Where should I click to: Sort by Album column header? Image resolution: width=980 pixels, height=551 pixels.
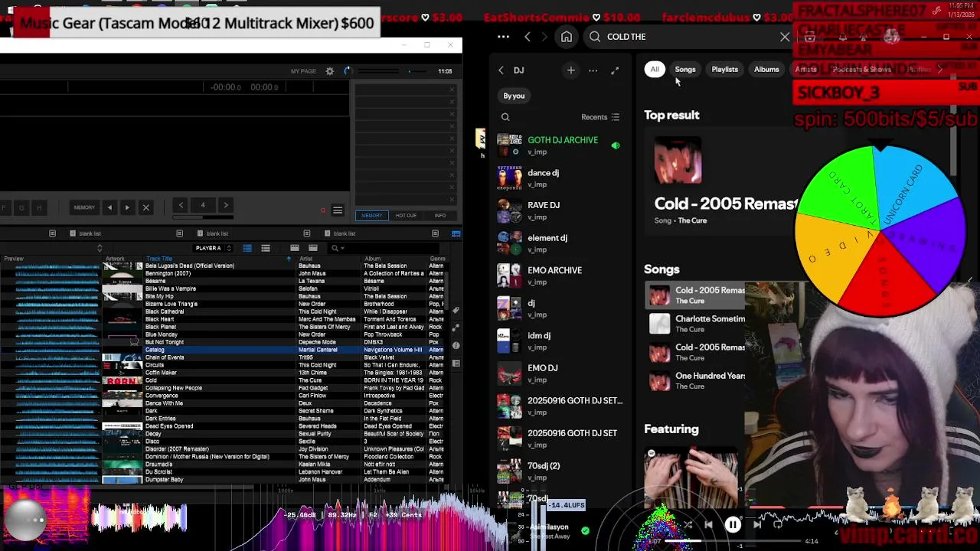point(373,259)
